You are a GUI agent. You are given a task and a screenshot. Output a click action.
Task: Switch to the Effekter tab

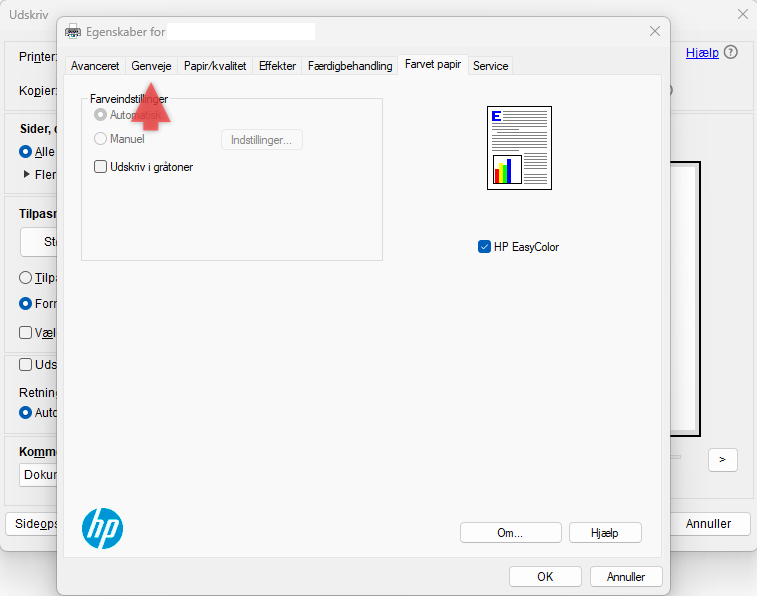[x=277, y=66]
